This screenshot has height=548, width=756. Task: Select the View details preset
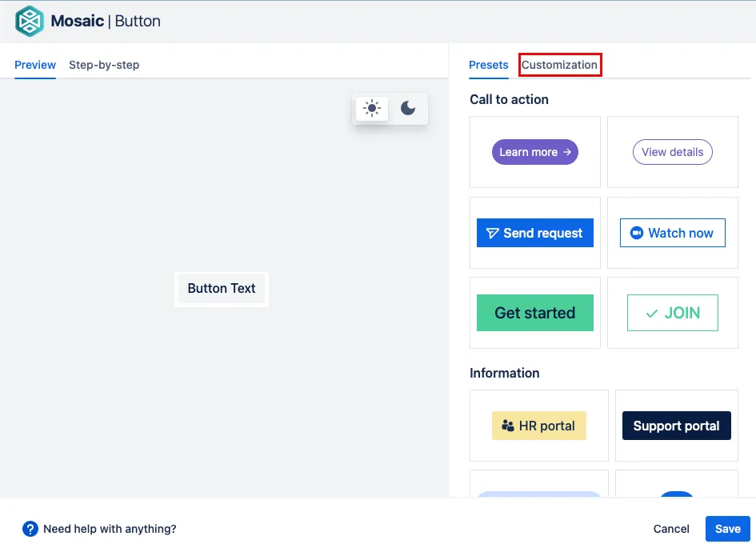point(673,152)
